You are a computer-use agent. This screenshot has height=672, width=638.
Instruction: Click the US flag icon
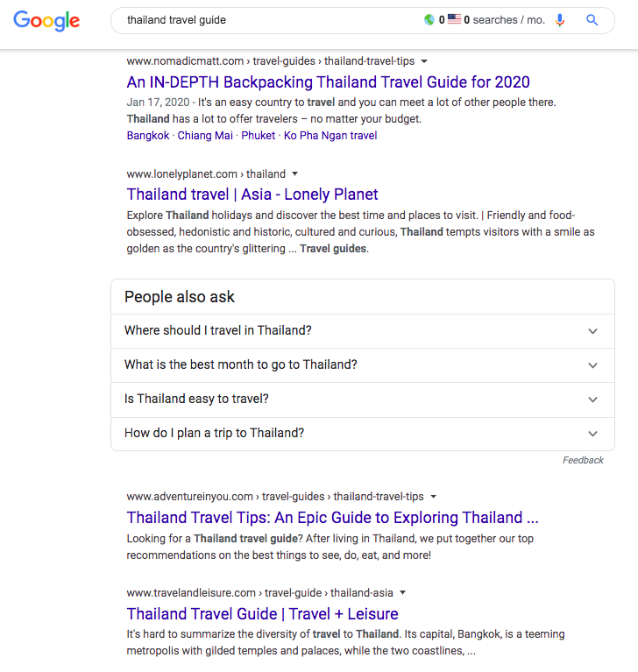(x=454, y=20)
